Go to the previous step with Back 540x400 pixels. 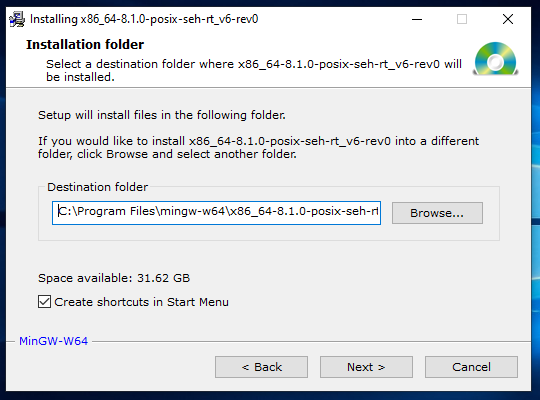pyautogui.click(x=261, y=367)
